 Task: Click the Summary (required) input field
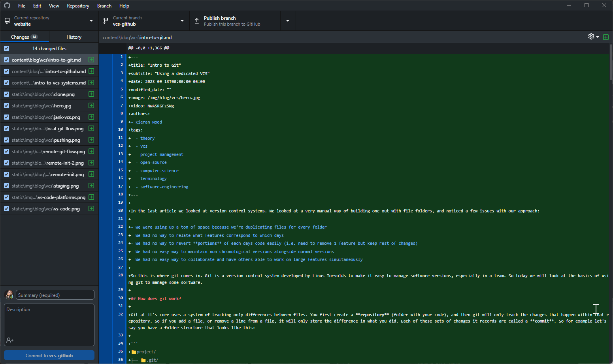click(x=55, y=295)
